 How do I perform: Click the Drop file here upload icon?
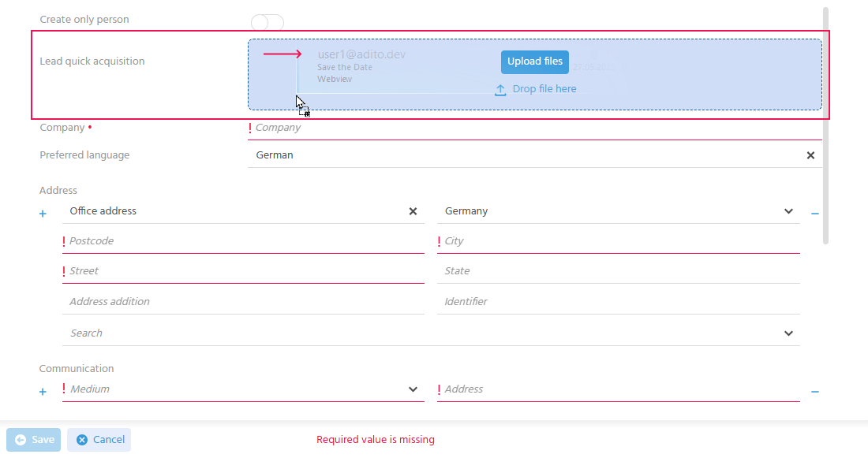pyautogui.click(x=500, y=90)
